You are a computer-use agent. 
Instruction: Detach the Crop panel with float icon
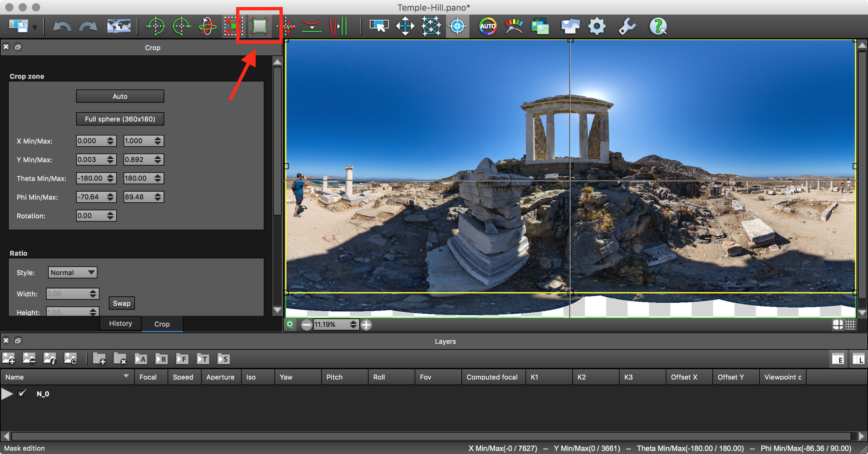point(18,47)
